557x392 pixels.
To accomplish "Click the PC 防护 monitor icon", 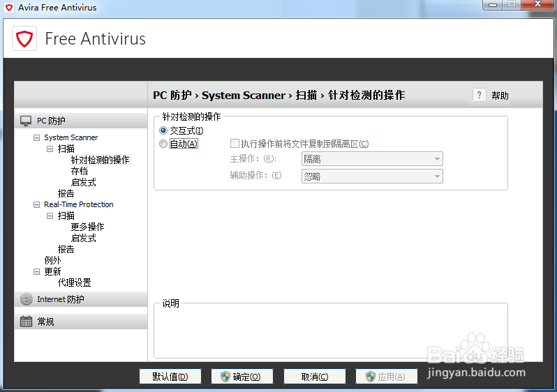I will (26, 121).
